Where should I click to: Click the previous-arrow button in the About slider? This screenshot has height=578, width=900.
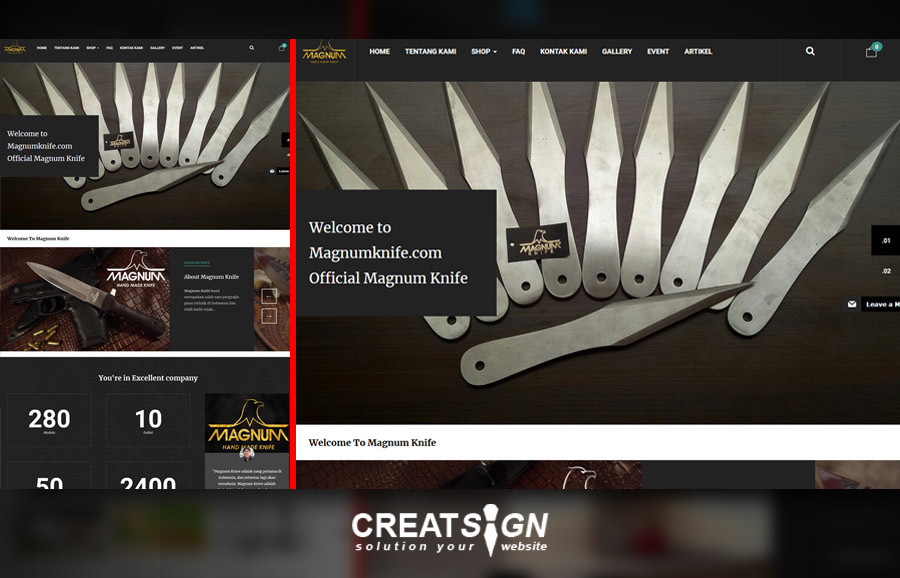(x=269, y=296)
